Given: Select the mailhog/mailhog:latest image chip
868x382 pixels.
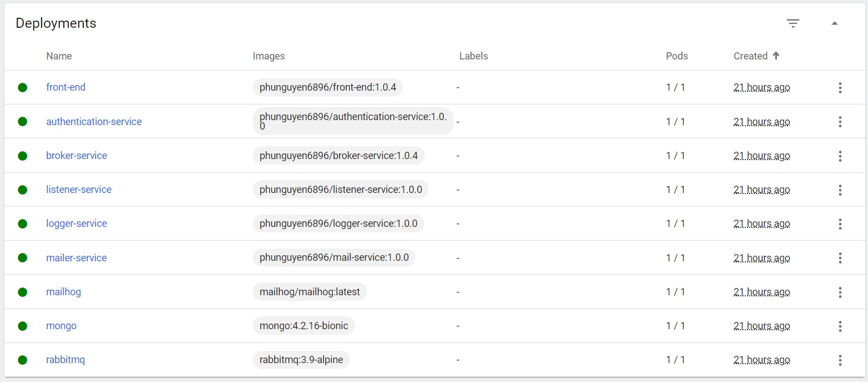Looking at the screenshot, I should (310, 292).
